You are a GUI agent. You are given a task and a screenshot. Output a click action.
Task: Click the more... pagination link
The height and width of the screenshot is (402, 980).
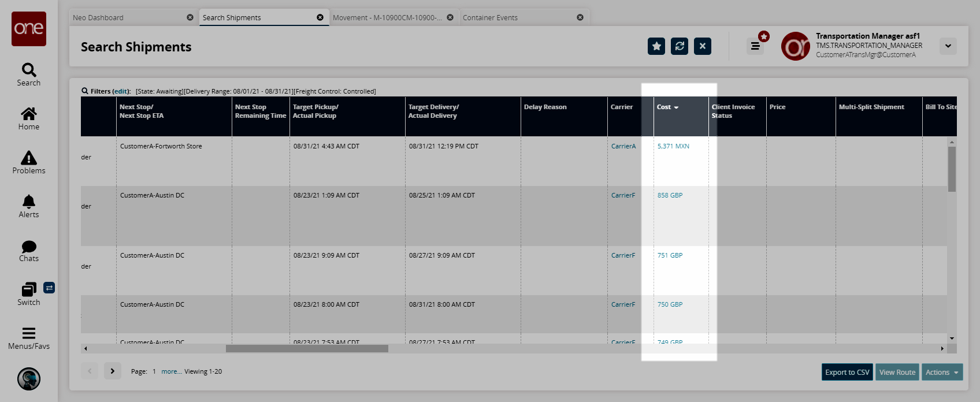tap(172, 371)
